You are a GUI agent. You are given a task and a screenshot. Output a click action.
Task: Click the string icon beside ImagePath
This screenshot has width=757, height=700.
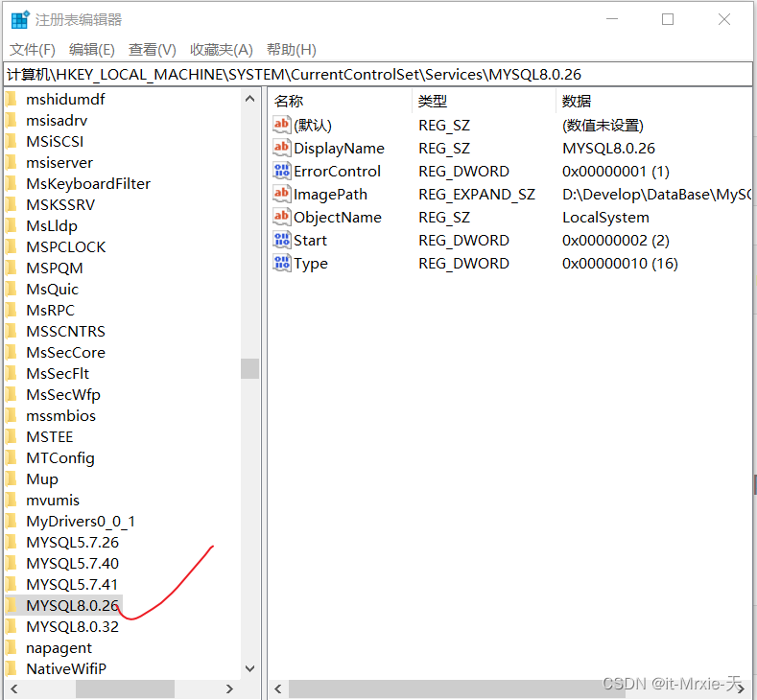[x=281, y=194]
